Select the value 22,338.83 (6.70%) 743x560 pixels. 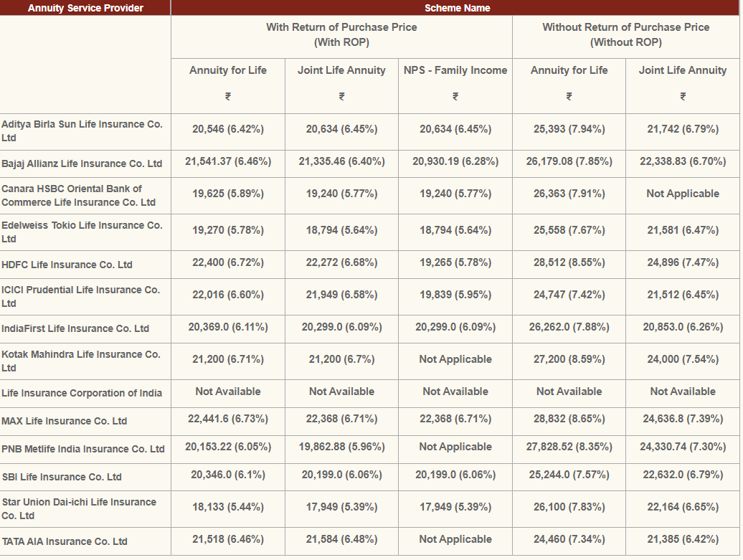[x=683, y=161]
